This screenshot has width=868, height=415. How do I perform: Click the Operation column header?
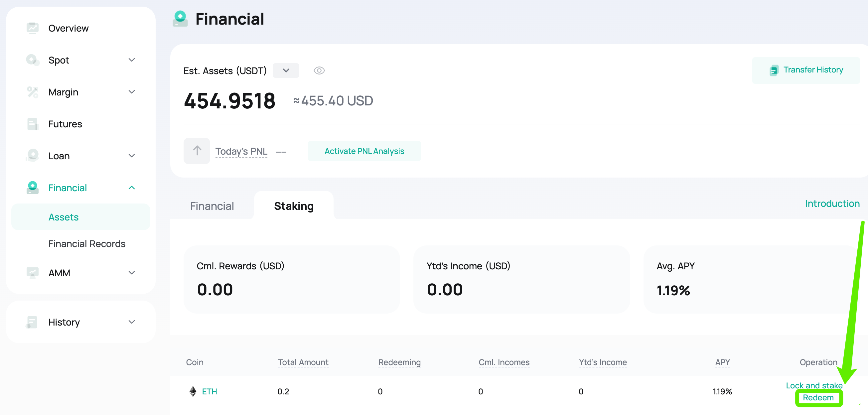pyautogui.click(x=818, y=362)
